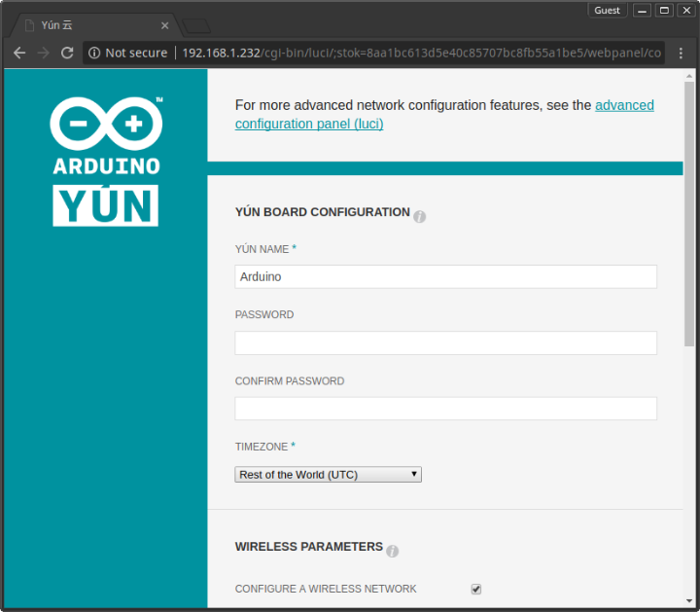This screenshot has width=700, height=612.
Task: Close the browser window
Action: click(686, 11)
